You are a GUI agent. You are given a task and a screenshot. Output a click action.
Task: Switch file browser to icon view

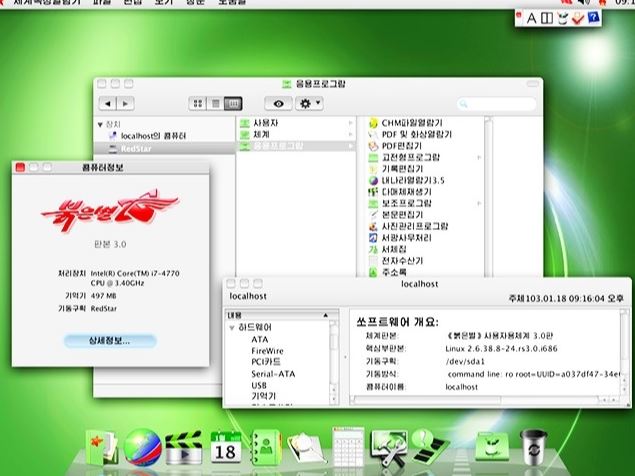click(x=196, y=103)
